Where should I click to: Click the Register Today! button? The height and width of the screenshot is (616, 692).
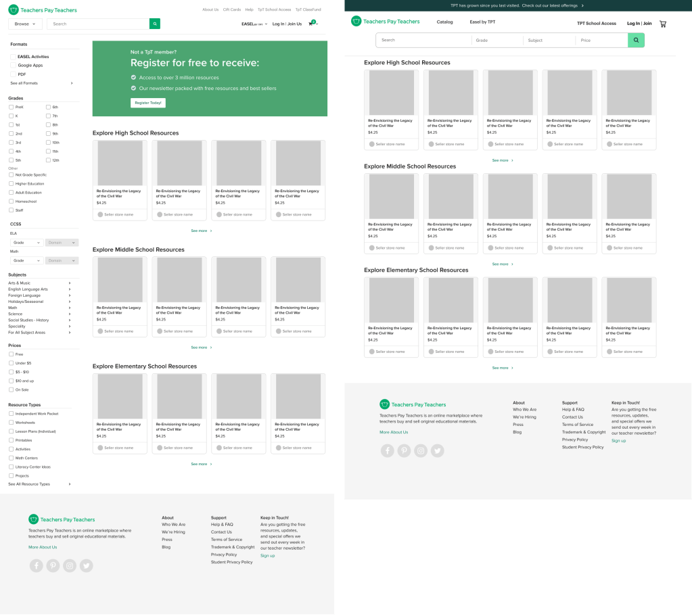(147, 103)
